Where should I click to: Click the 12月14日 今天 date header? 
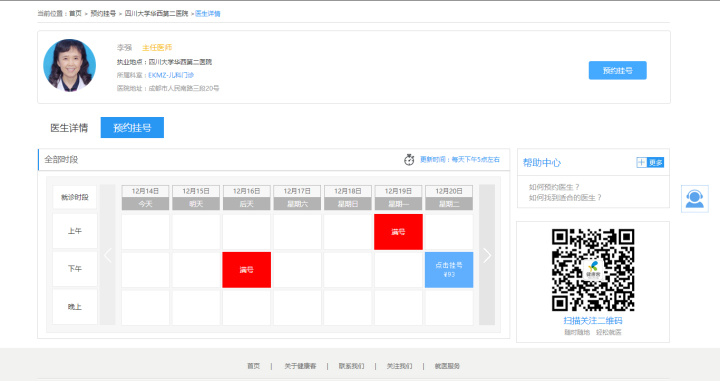[x=145, y=197]
